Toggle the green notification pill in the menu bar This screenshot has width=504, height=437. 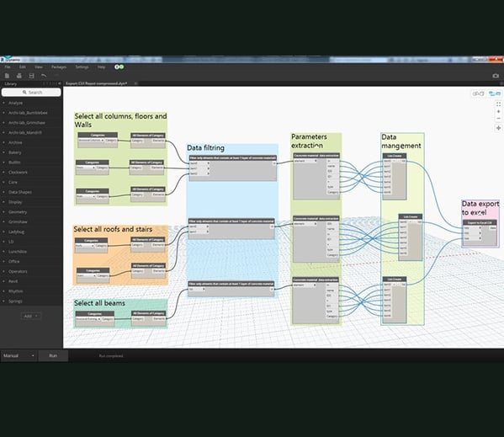tap(119, 67)
